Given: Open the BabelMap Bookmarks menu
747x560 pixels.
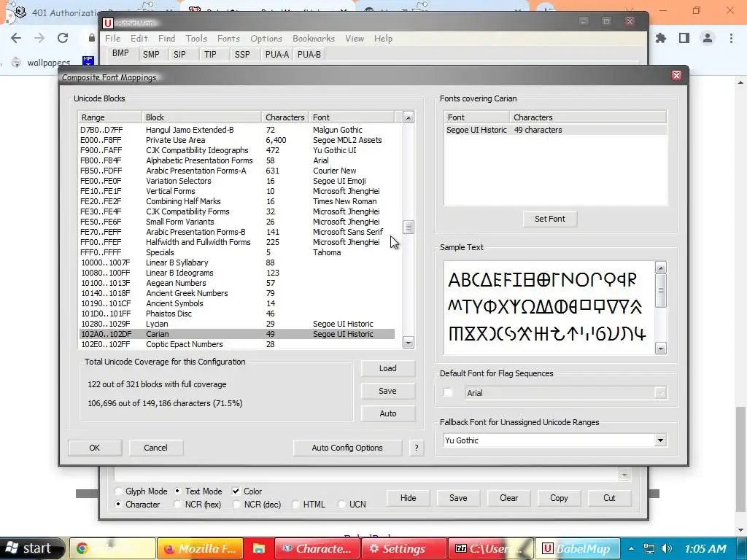Looking at the screenshot, I should pos(314,39).
